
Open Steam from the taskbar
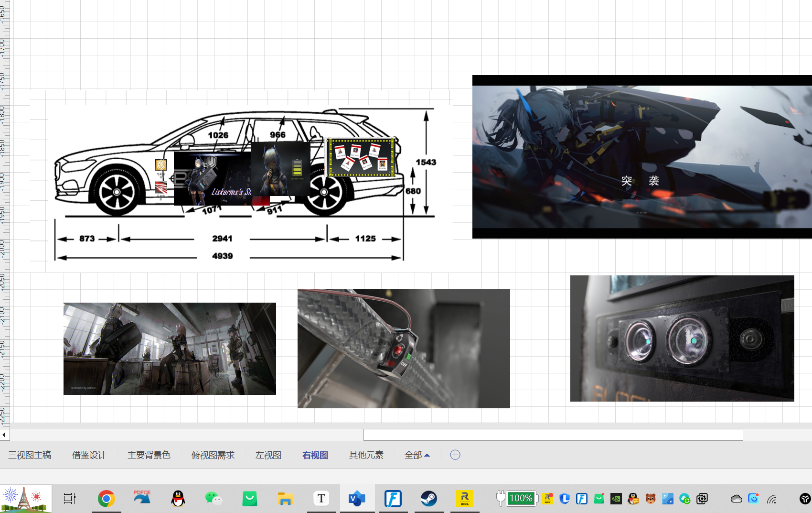point(428,499)
